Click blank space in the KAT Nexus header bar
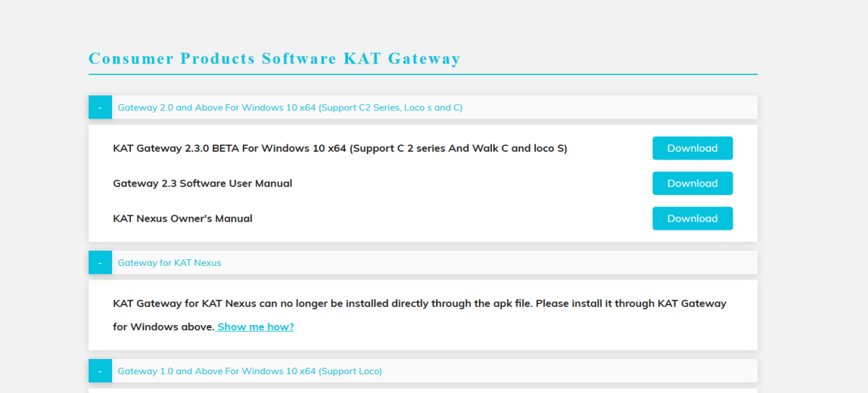 coord(489,262)
